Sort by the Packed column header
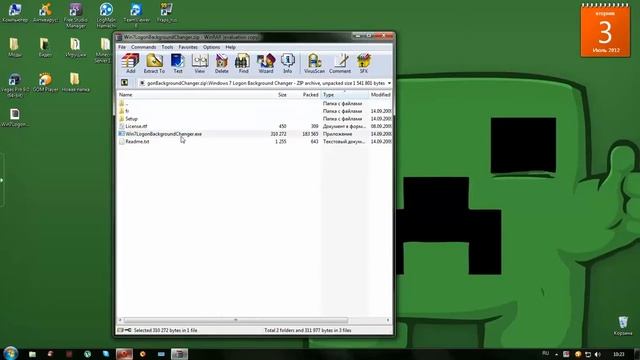The height and width of the screenshot is (360, 640). tap(310, 95)
